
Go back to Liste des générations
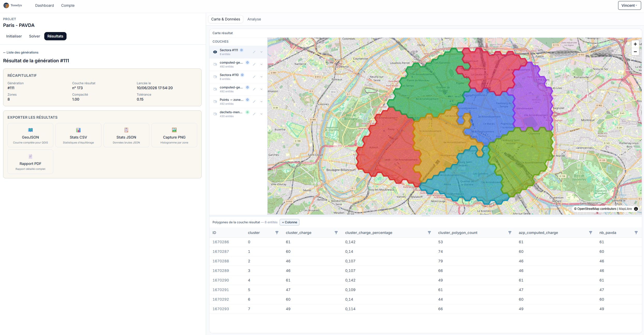(x=21, y=52)
